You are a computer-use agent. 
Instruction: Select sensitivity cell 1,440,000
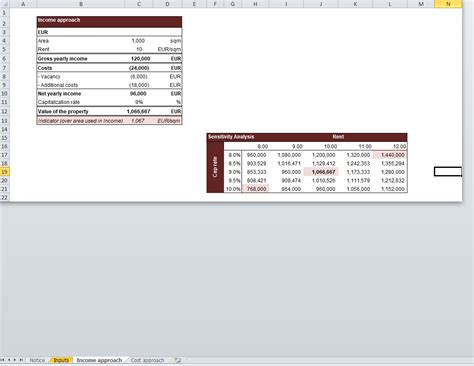(x=390, y=155)
